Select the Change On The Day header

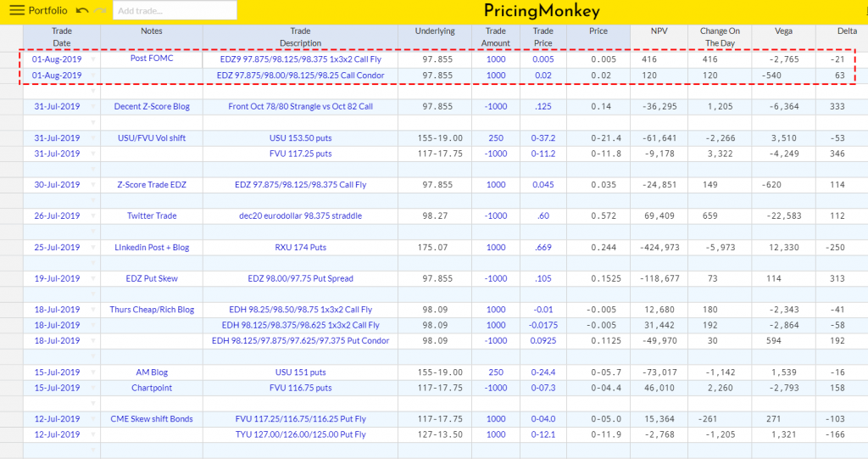click(x=720, y=37)
